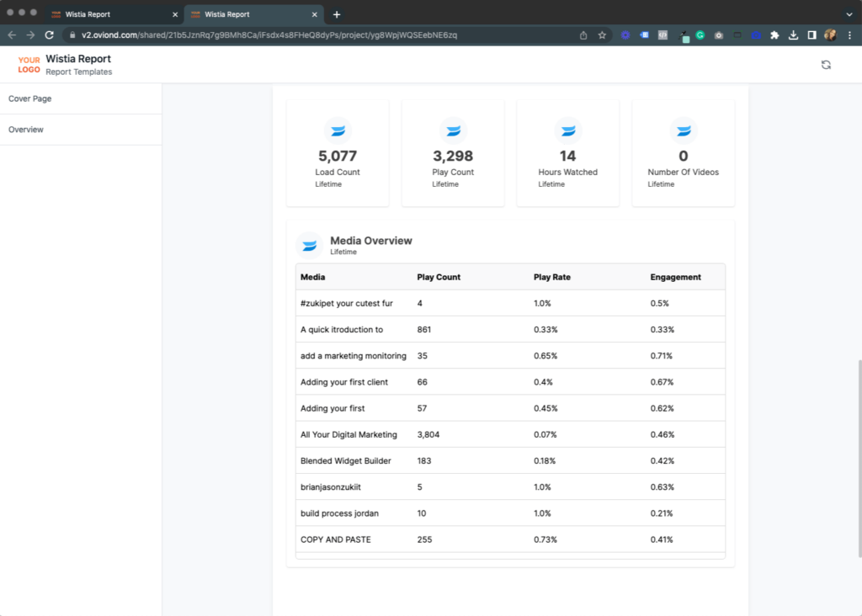
Task: Click the Wistia icon beside Media Overview
Action: click(310, 245)
